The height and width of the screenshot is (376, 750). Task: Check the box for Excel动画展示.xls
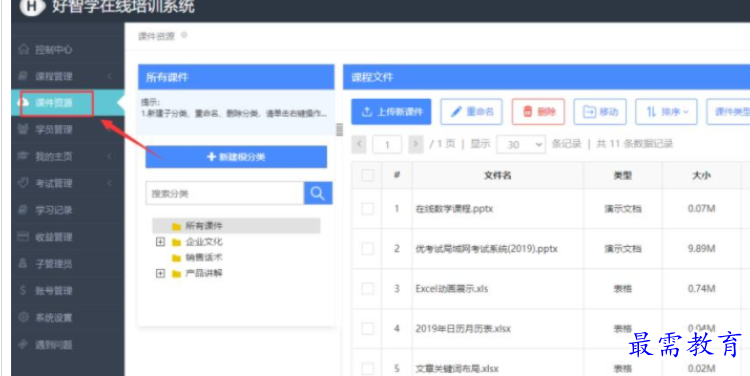pyautogui.click(x=368, y=288)
